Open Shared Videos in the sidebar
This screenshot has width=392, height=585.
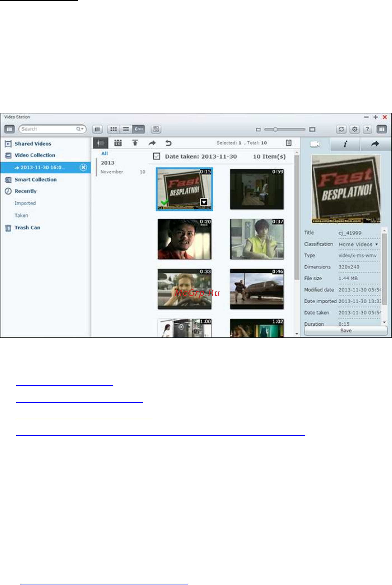(33, 144)
